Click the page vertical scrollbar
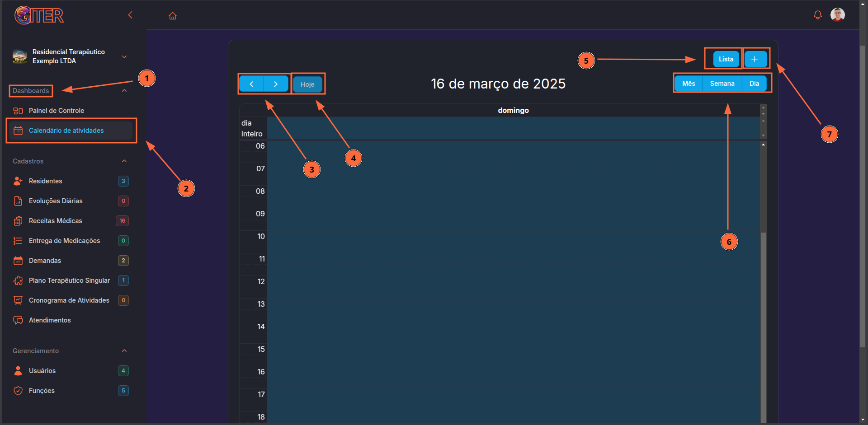 point(863,196)
